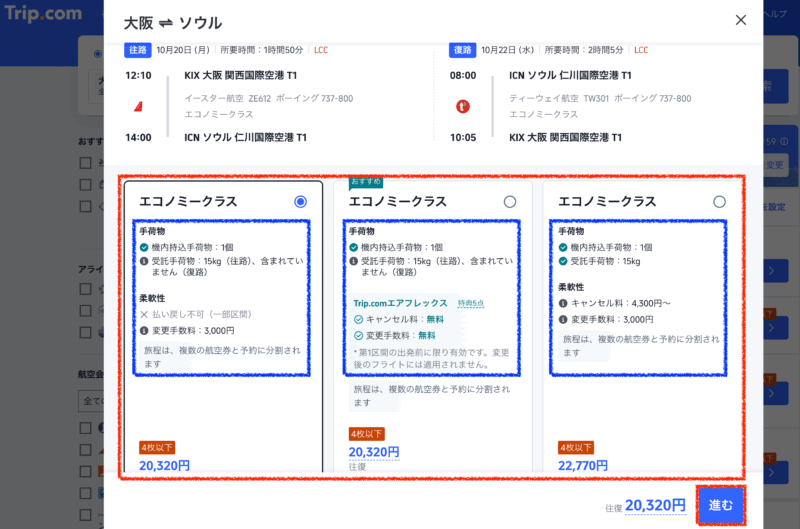The width and height of the screenshot is (800, 529).
Task: Click the 払い戻し不可 (一部区間) cross icon
Action: point(144,315)
